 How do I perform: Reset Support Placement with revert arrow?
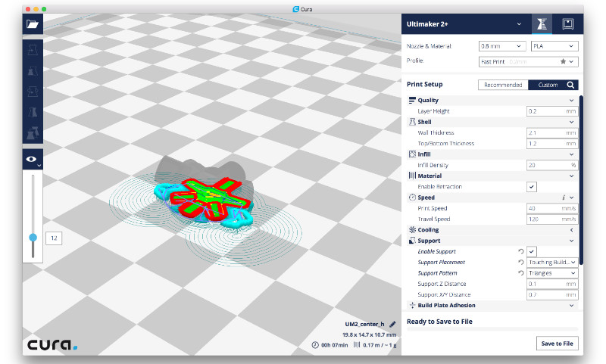[521, 263]
